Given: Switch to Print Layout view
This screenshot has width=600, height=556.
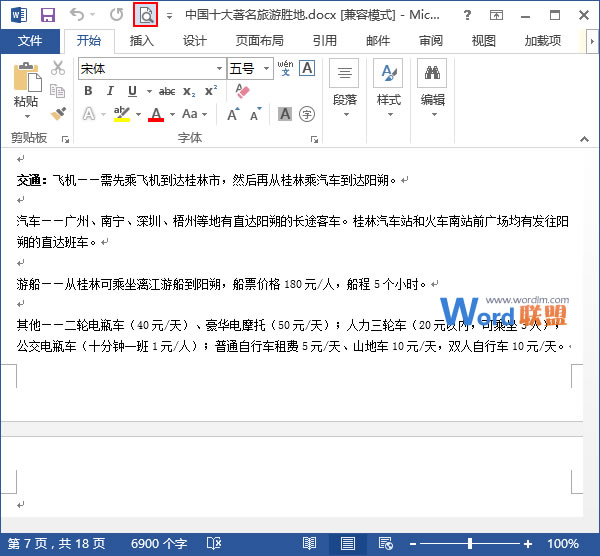Looking at the screenshot, I should pos(347,543).
